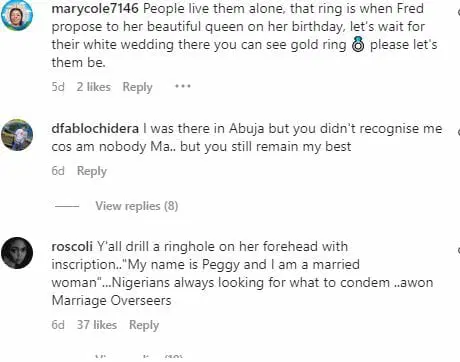Open the marycole7146 username link
The width and height of the screenshot is (460, 362).
(95, 8)
